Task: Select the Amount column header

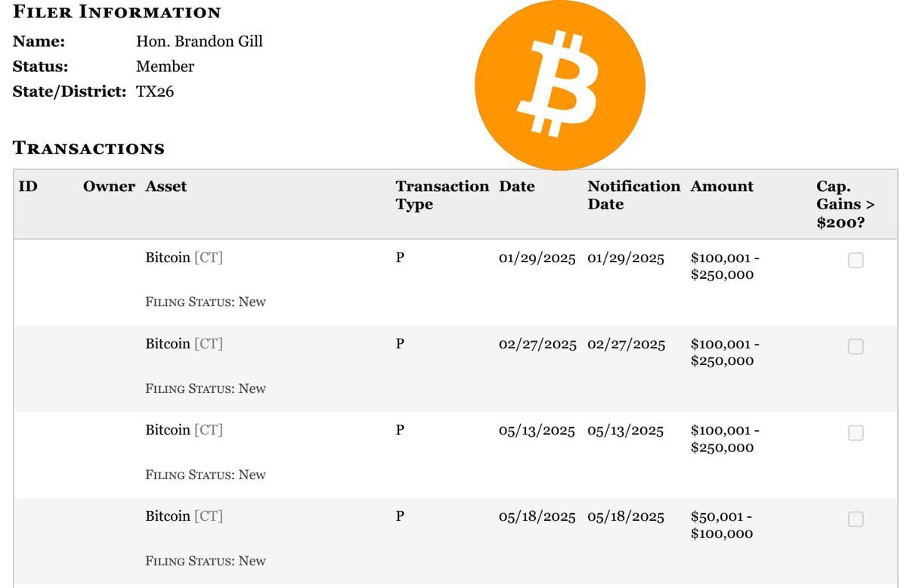Action: click(x=722, y=187)
